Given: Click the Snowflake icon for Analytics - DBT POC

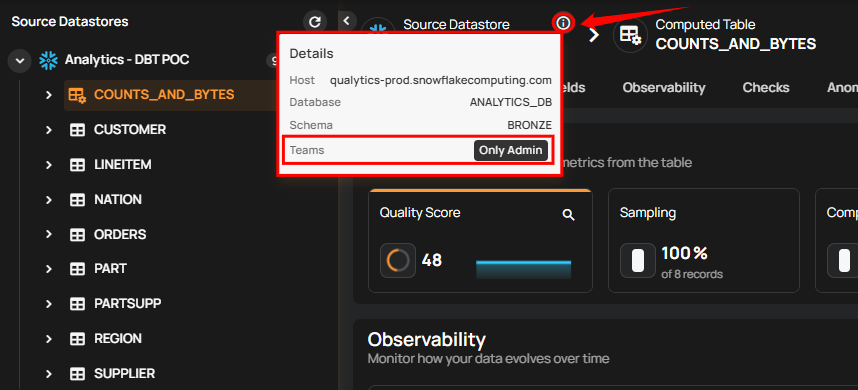Looking at the screenshot, I should click(x=48, y=60).
